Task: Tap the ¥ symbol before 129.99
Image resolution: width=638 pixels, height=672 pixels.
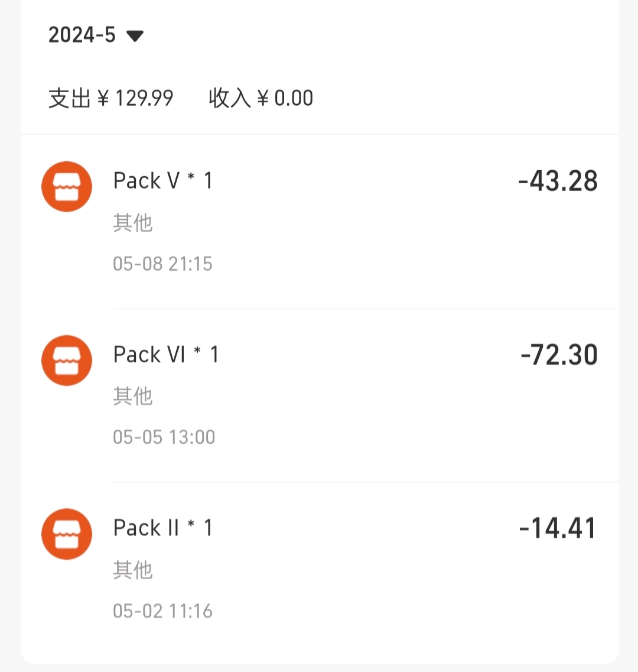Action: tap(103, 99)
